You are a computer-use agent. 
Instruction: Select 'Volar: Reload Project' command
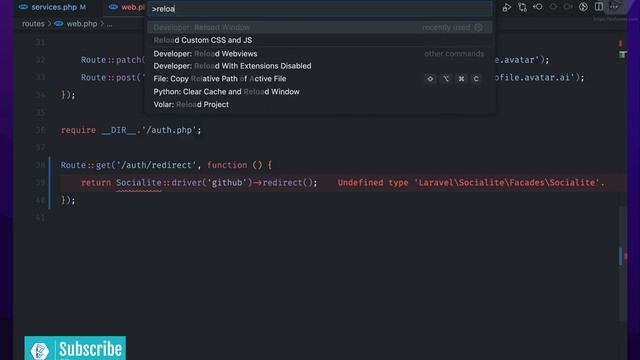click(320, 104)
